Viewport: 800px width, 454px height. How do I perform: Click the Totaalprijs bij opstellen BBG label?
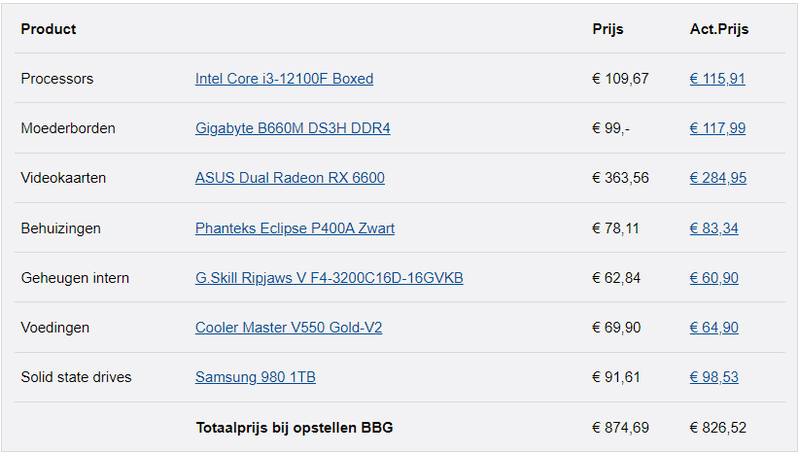(294, 428)
